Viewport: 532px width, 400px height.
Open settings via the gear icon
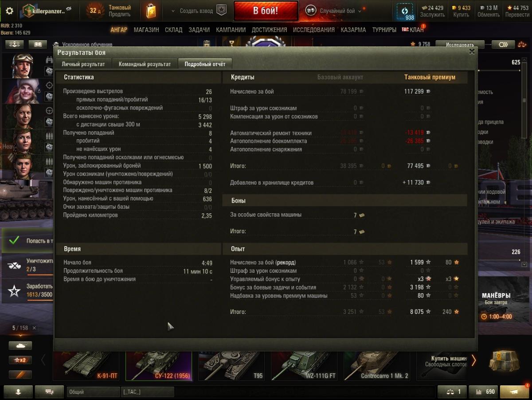[9, 11]
